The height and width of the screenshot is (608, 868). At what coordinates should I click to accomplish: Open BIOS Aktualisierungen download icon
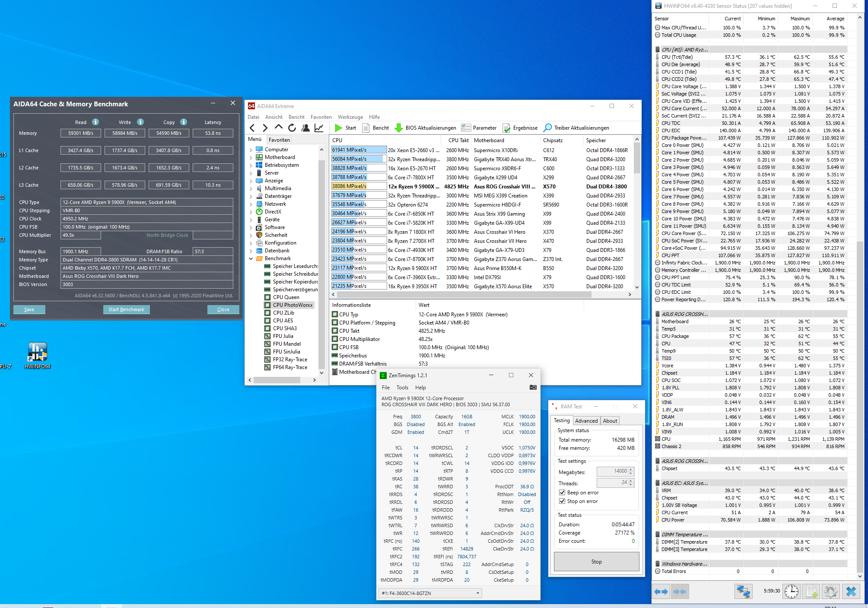coord(399,128)
